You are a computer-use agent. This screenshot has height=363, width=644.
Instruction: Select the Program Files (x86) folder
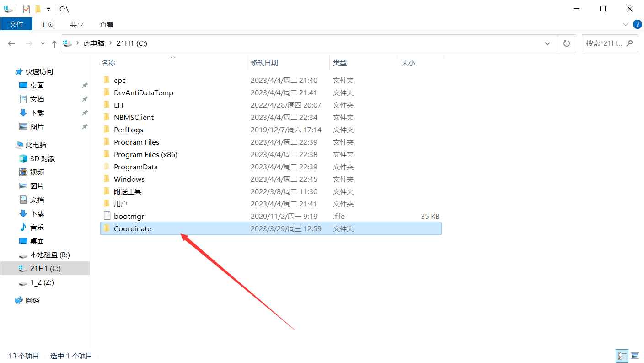click(x=145, y=154)
